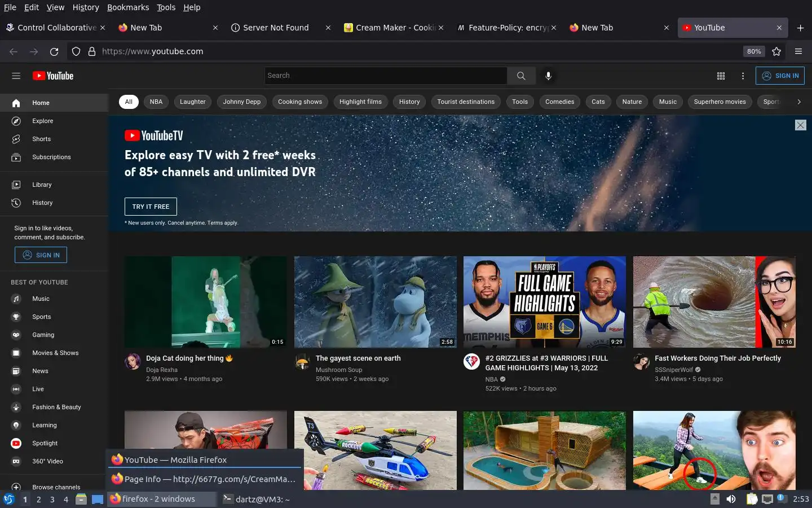Select the Superhero movies filter chip

[x=720, y=102]
